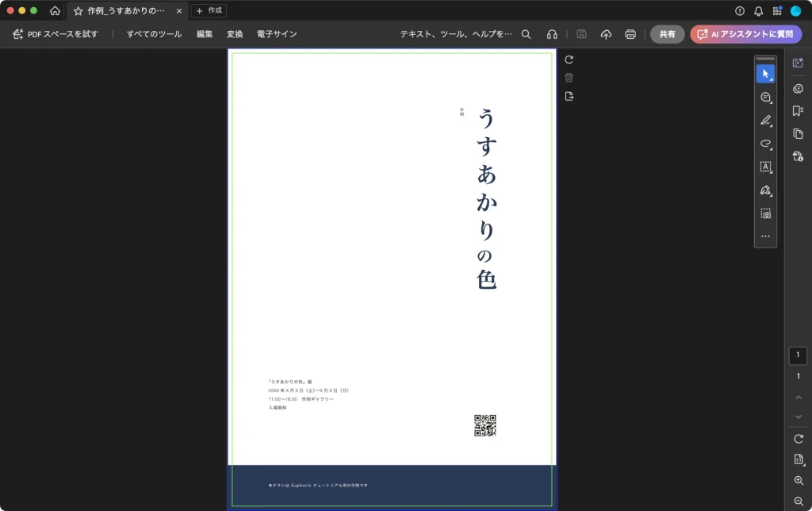Click the QR code on the flyer
The height and width of the screenshot is (511, 812).
pyautogui.click(x=485, y=425)
